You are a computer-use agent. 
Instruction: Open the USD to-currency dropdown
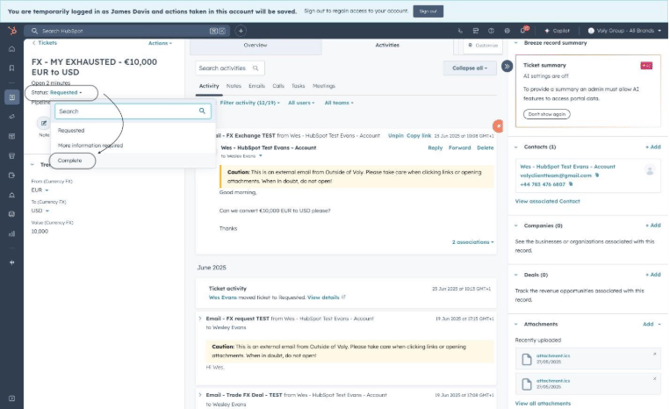40,211
